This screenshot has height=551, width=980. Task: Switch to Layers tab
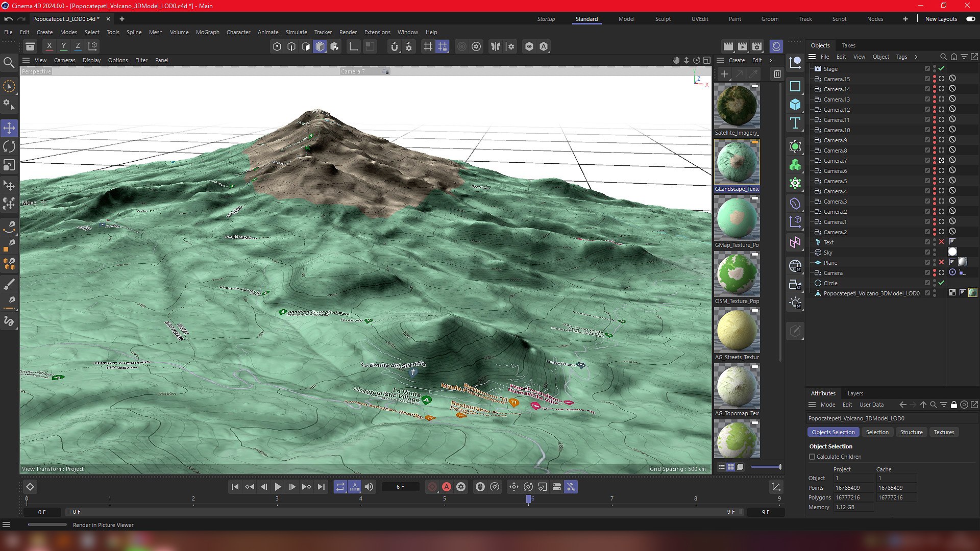(x=855, y=393)
